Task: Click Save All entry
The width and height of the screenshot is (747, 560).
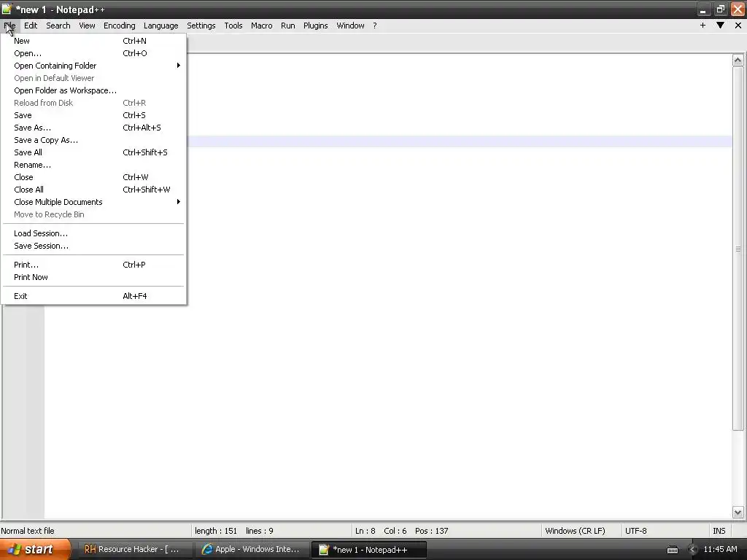Action: pos(93,152)
